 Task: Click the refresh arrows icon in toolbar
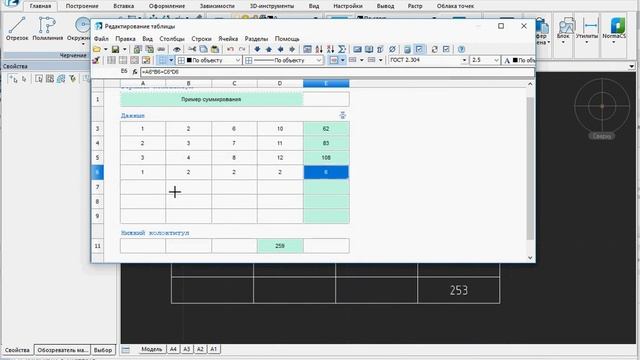[434, 49]
